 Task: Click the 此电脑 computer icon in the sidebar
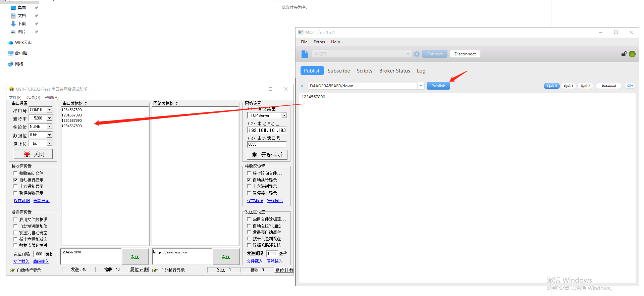pyautogui.click(x=11, y=53)
